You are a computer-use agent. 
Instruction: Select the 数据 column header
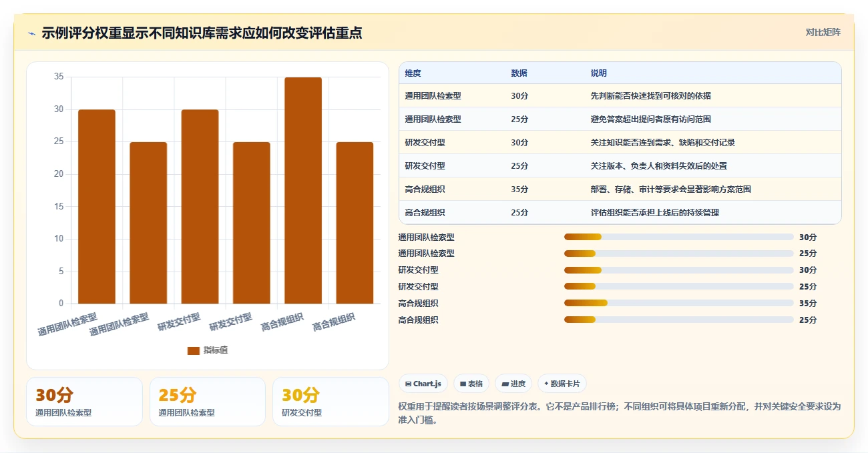point(519,73)
